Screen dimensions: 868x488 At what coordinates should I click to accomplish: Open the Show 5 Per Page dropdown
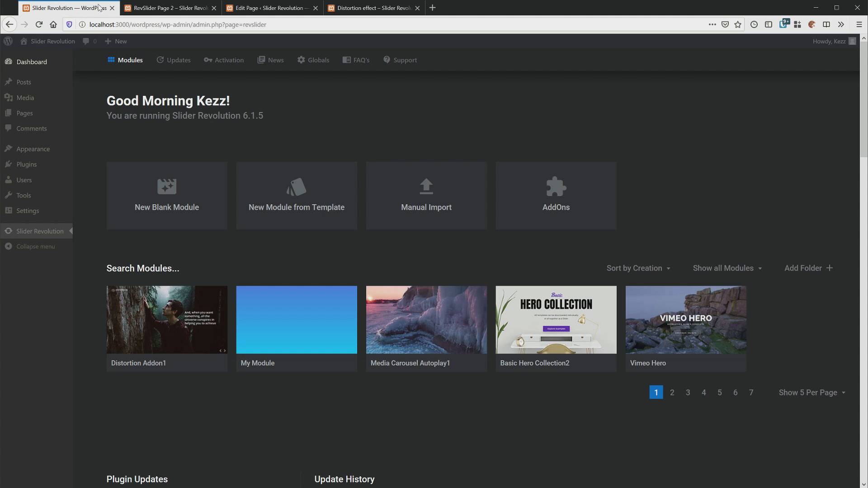tap(811, 393)
